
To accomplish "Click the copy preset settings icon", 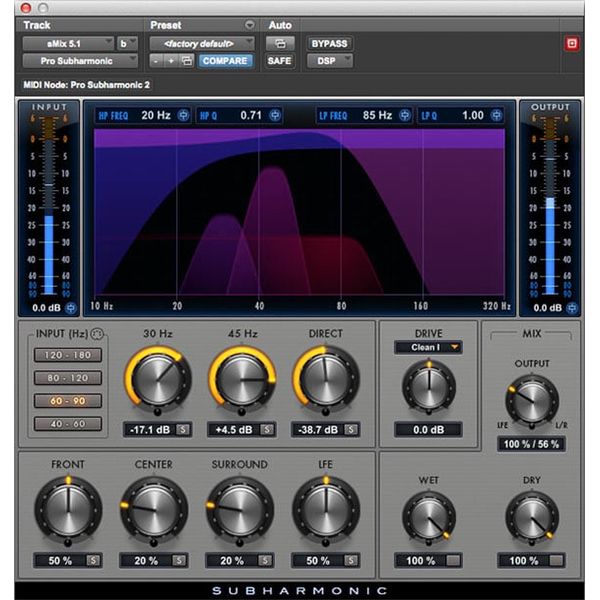I will coord(187,61).
